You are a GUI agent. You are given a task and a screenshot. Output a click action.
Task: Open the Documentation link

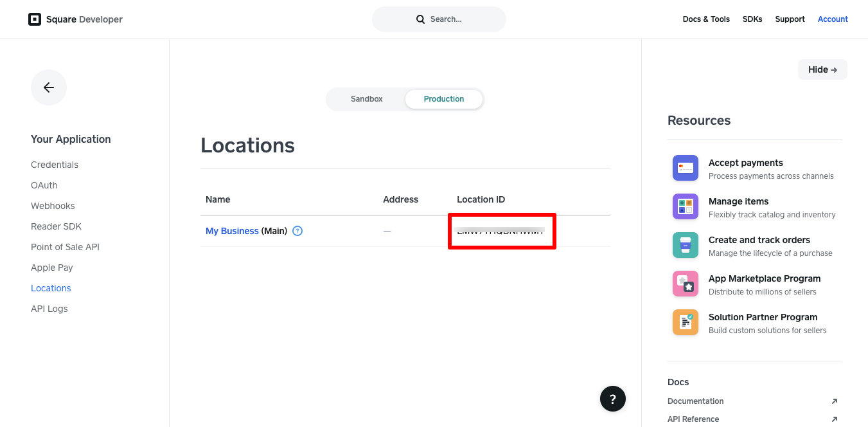pyautogui.click(x=695, y=401)
